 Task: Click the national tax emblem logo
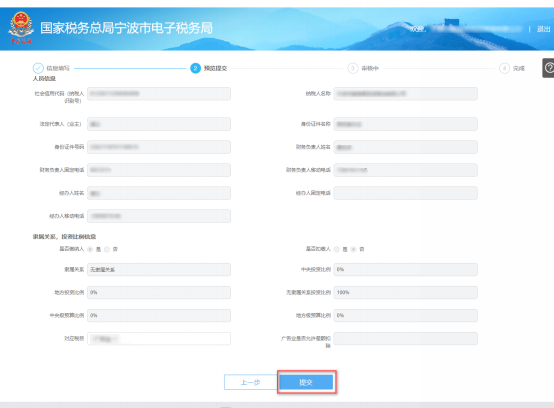tap(21, 28)
